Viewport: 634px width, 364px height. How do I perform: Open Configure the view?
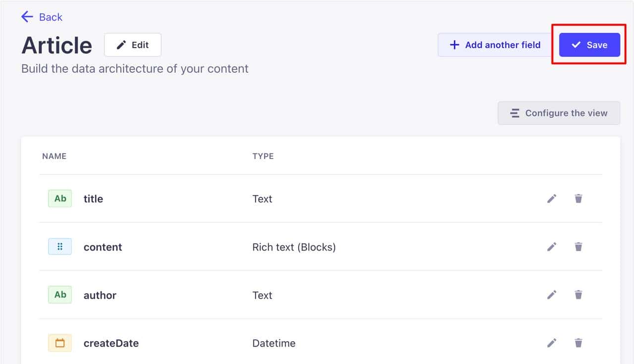click(559, 113)
